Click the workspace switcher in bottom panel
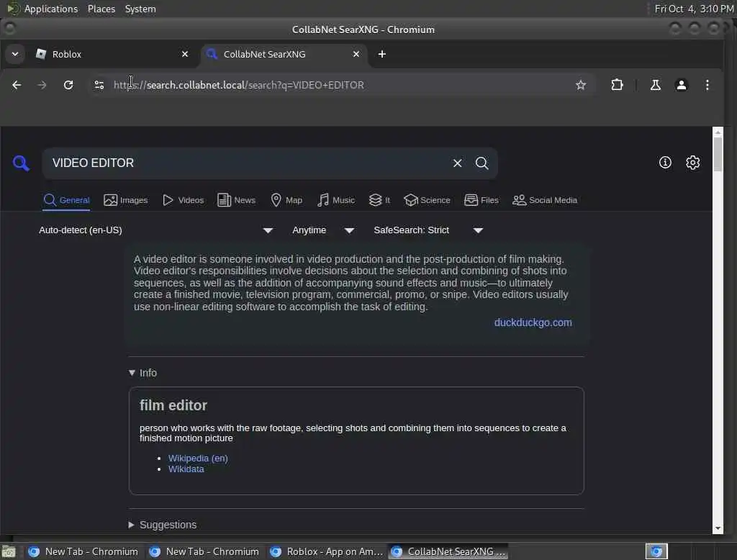Viewport: 737px width, 560px height. click(656, 551)
